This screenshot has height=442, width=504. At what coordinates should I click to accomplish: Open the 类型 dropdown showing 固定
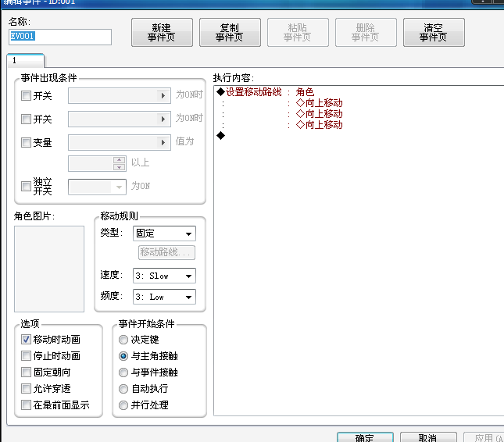click(164, 233)
